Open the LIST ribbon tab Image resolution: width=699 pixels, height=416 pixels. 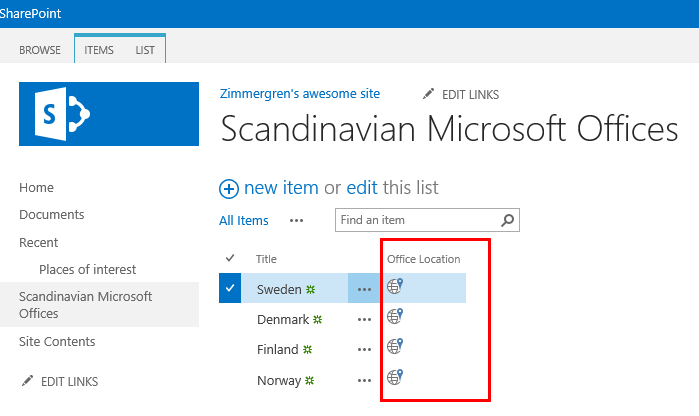click(x=145, y=50)
